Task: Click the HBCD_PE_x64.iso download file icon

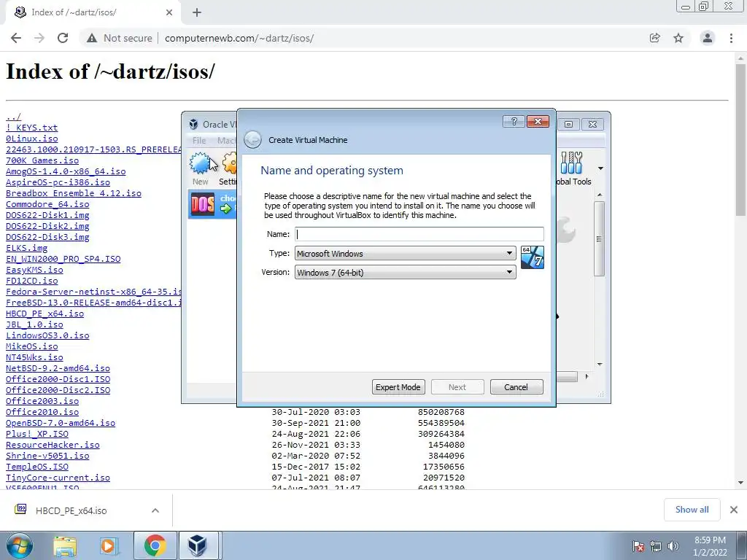Action: (20, 510)
